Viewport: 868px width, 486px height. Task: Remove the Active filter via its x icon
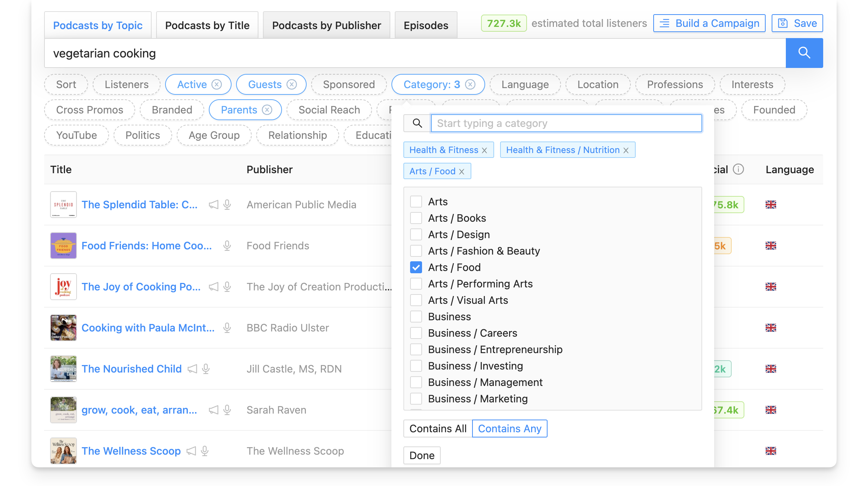217,84
